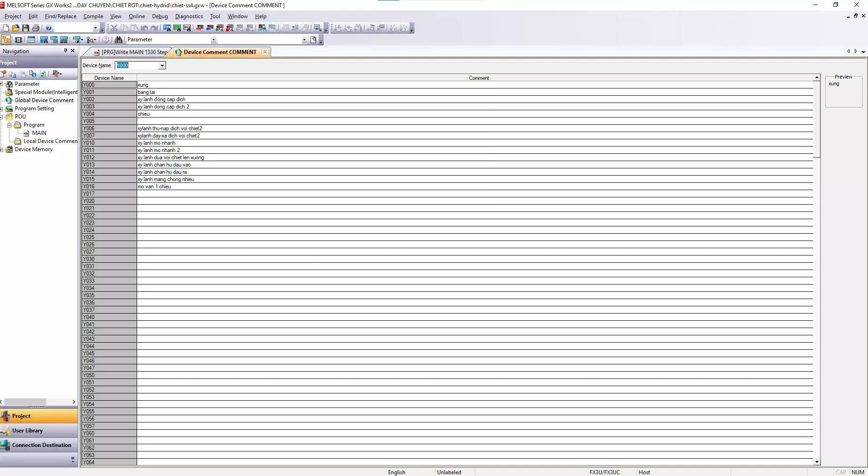The height and width of the screenshot is (476, 868).
Task: Close the Device Comment COMMENT tab
Action: click(x=265, y=52)
